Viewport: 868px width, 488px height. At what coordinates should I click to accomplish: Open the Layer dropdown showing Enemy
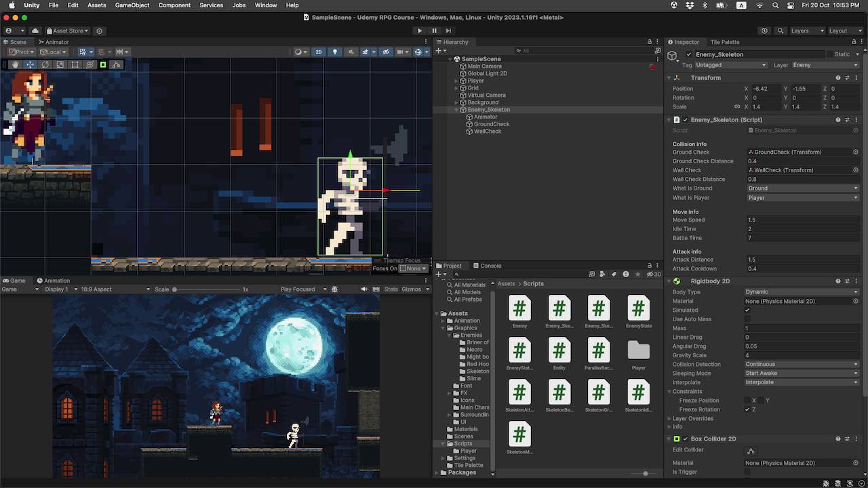(x=825, y=65)
